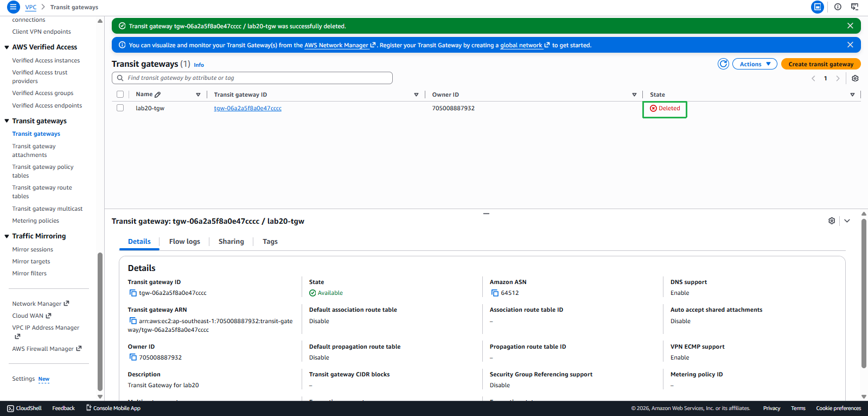Click Create transit gateway button
This screenshot has height=416, width=868.
pos(821,64)
